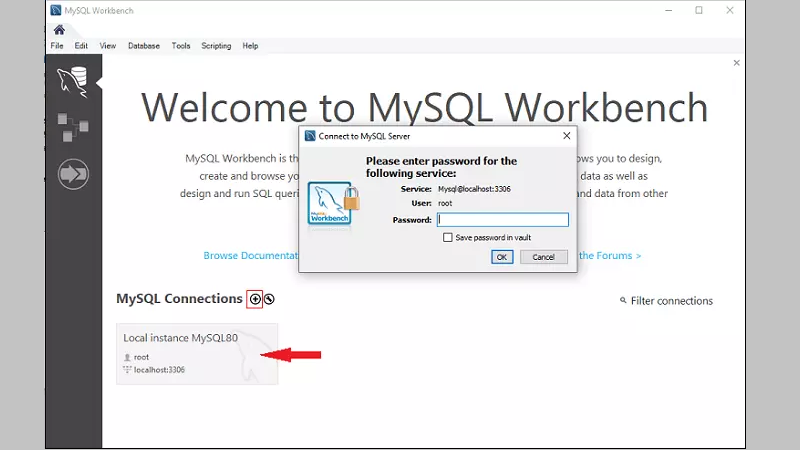Screen dimensions: 800x450
Task: Click the Workbench lock image in dialog
Action: [x=333, y=204]
